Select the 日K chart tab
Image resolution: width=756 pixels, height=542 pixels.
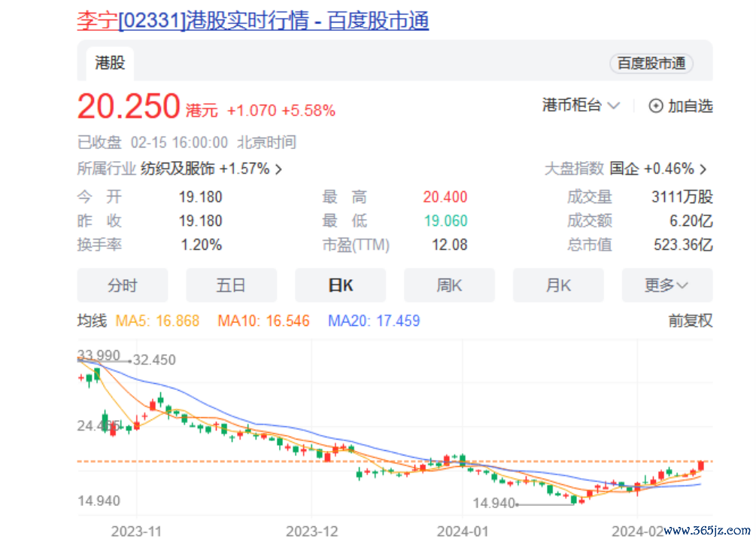pos(341,285)
